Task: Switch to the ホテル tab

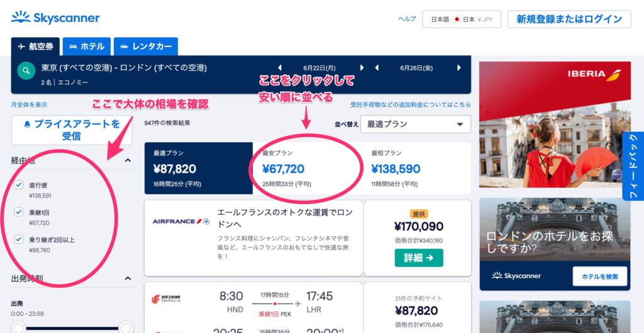Action: point(87,46)
